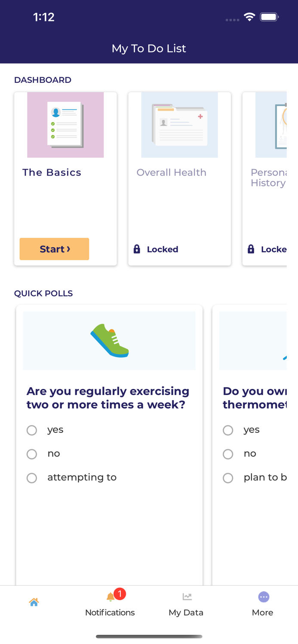298x644 pixels.
Task: Tap the red notification count badge
Action: pos(120,594)
